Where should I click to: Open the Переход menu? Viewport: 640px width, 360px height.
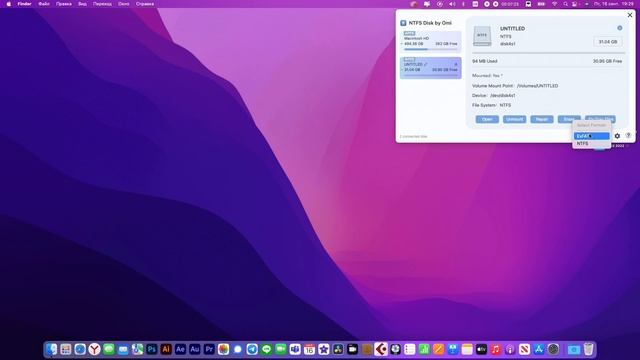click(x=102, y=4)
